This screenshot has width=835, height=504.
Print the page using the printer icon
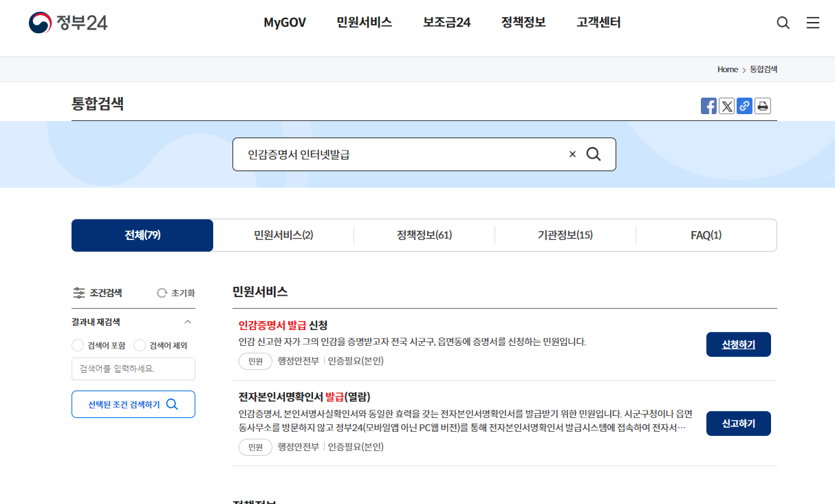coord(762,105)
